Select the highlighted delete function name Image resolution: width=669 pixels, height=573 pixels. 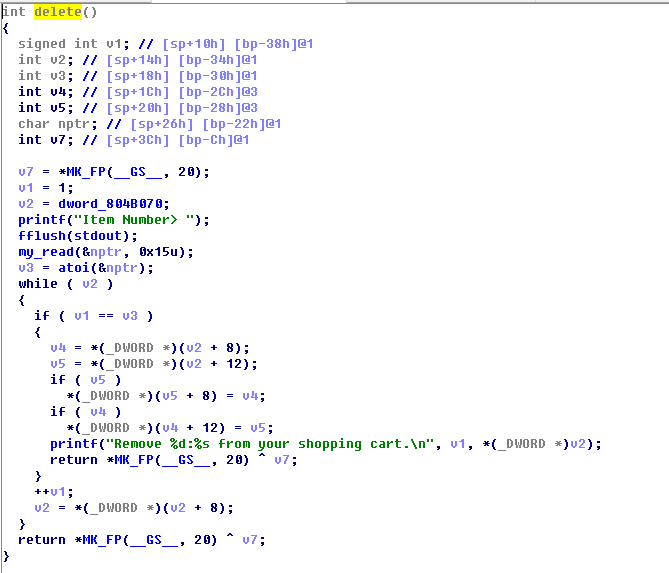[x=58, y=12]
